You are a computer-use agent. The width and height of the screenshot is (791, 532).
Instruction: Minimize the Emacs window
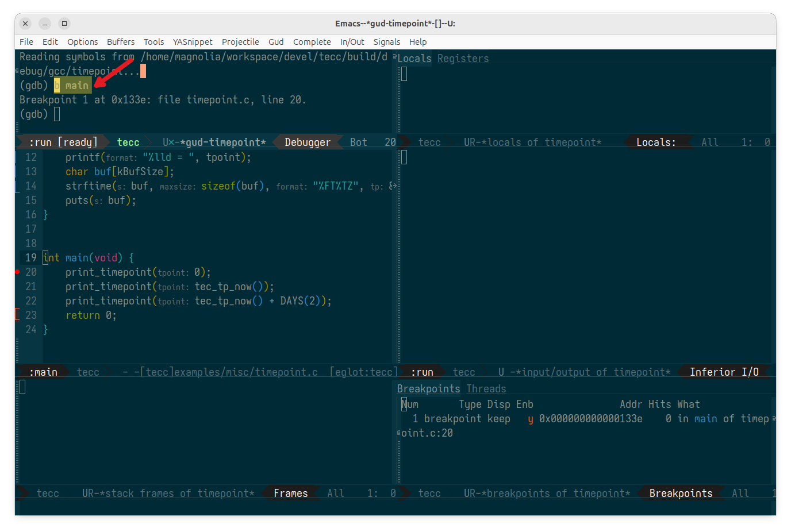coord(45,24)
